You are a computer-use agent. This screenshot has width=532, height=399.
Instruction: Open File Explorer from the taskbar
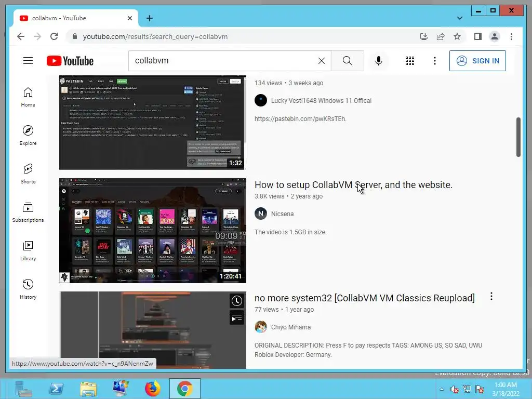point(88,389)
